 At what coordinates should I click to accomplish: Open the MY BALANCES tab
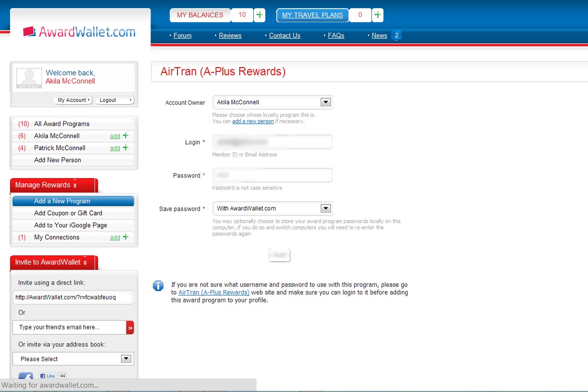pos(200,15)
